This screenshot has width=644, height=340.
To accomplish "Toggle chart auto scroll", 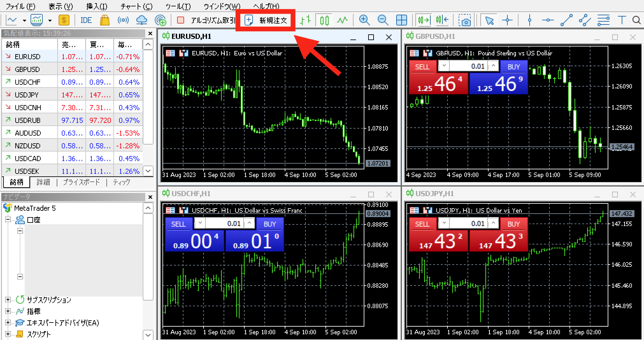I will pyautogui.click(x=424, y=20).
